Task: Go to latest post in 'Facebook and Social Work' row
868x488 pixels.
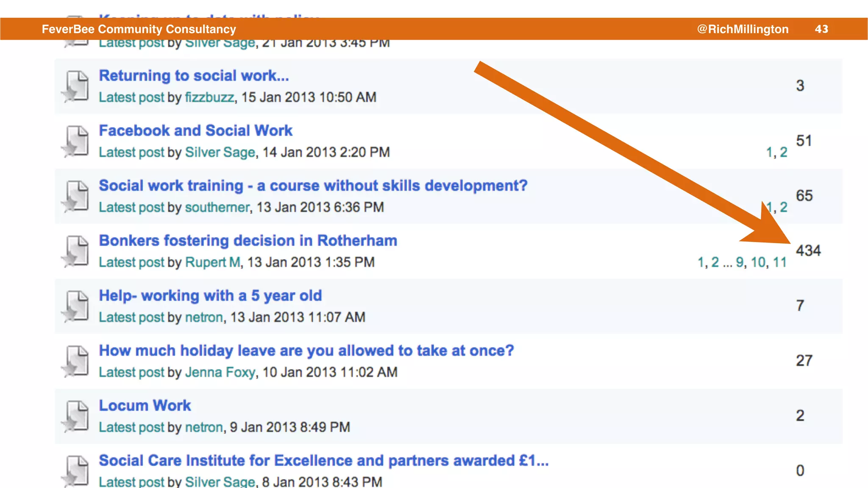Action: pos(131,152)
